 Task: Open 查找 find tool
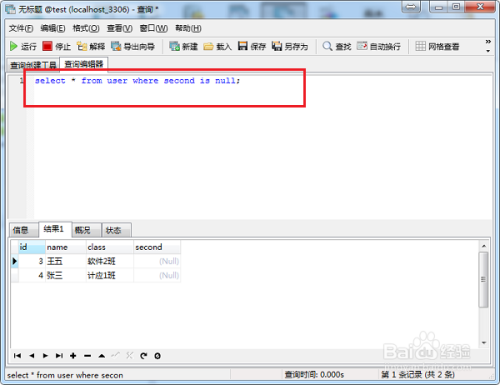click(337, 46)
